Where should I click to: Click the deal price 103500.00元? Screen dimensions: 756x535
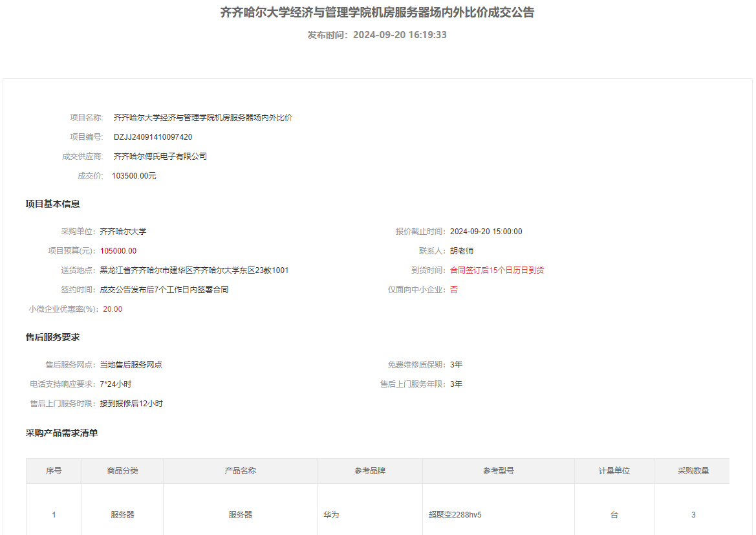pyautogui.click(x=134, y=176)
